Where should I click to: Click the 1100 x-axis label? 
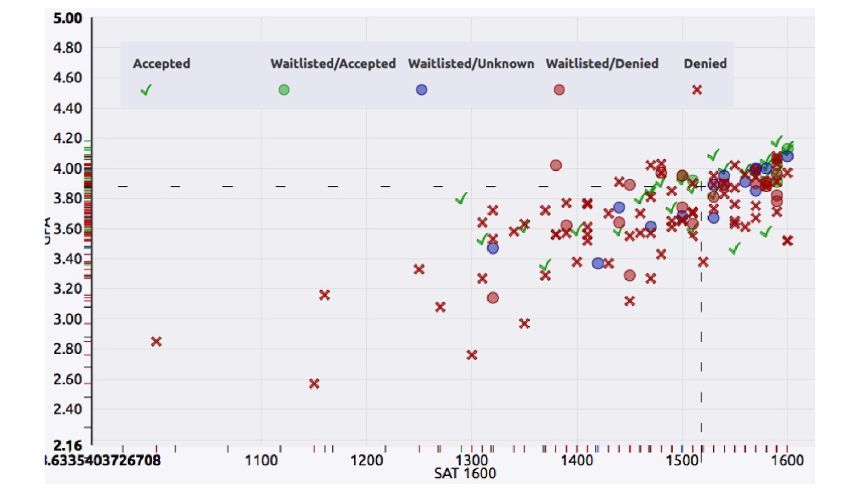tap(261, 460)
